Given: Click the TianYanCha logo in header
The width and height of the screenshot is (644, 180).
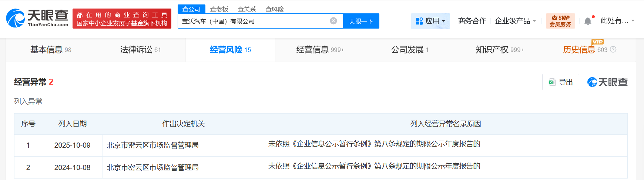Looking at the screenshot, I should click(37, 18).
